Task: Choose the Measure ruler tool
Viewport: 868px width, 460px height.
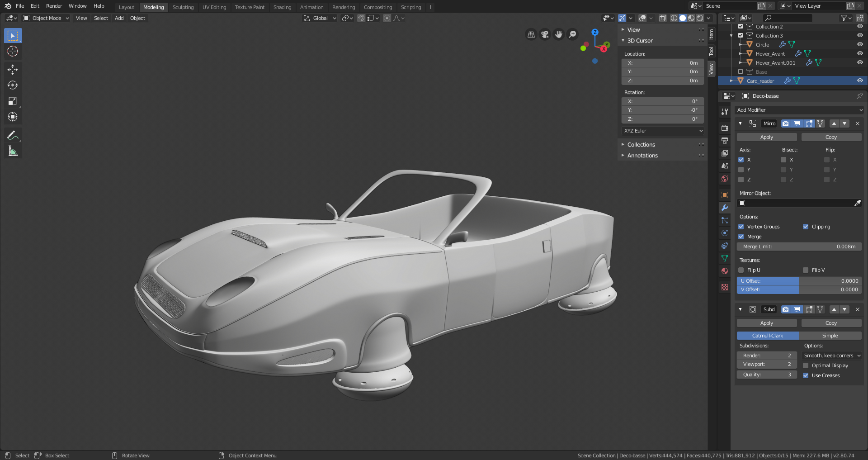Action: [13, 152]
